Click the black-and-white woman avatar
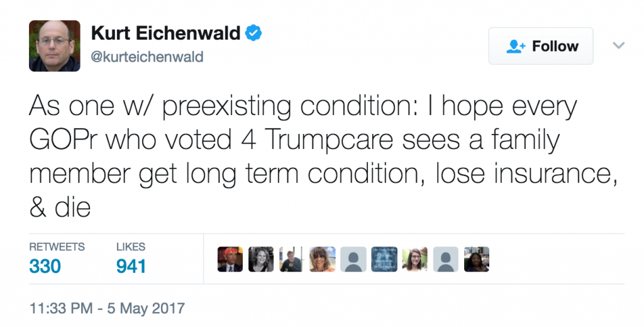Image resolution: width=644 pixels, height=327 pixels. pos(261,259)
